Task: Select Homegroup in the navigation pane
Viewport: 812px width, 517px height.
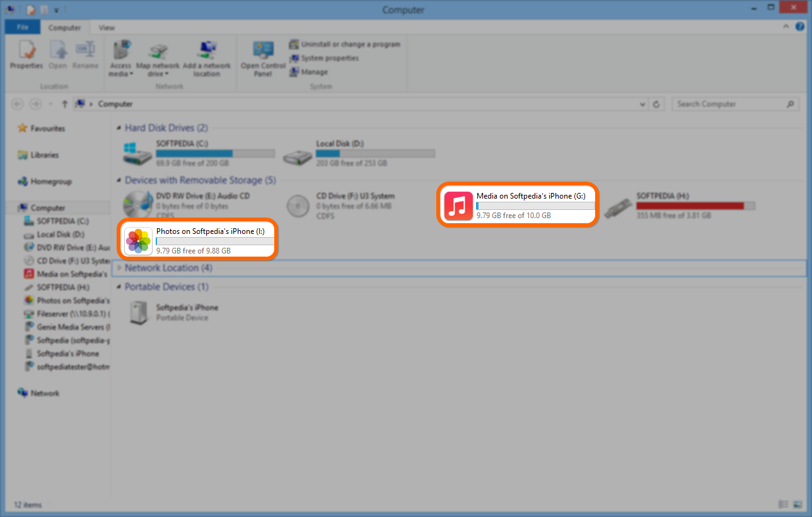Action: click(44, 181)
